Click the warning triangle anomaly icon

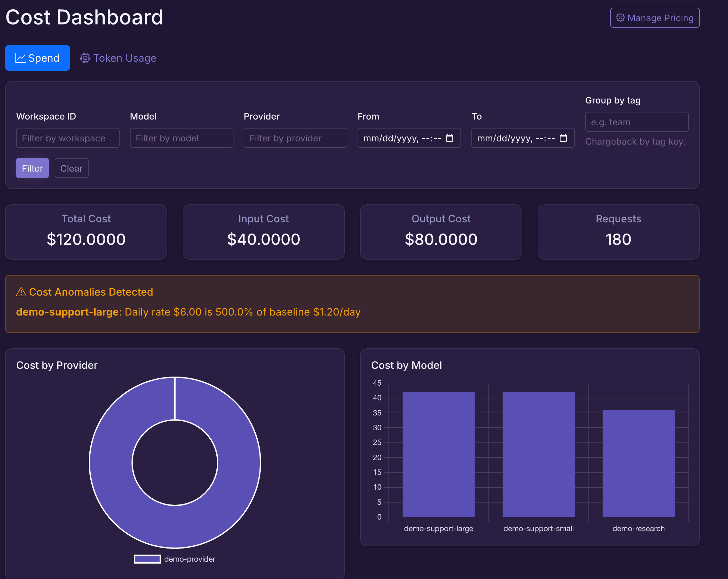coord(21,292)
